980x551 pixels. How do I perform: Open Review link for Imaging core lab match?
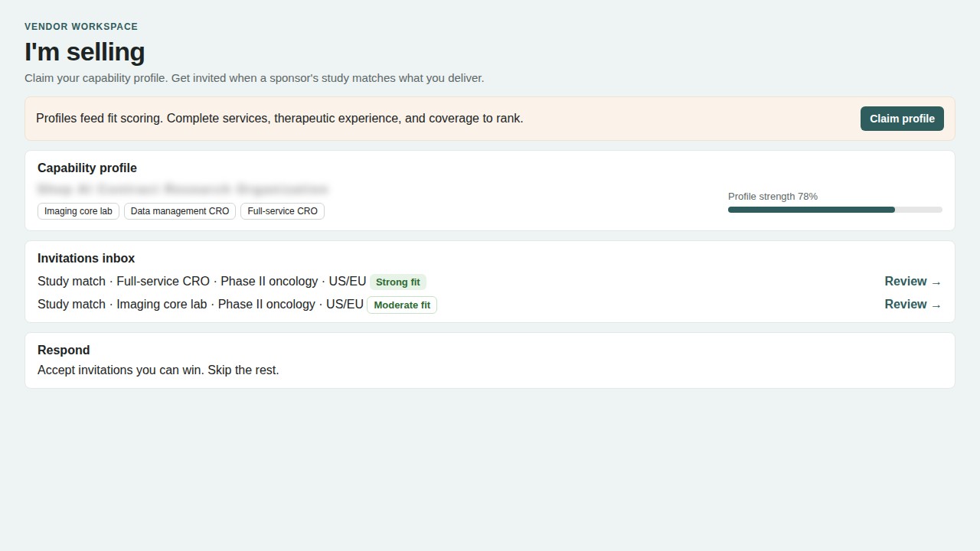tap(913, 305)
